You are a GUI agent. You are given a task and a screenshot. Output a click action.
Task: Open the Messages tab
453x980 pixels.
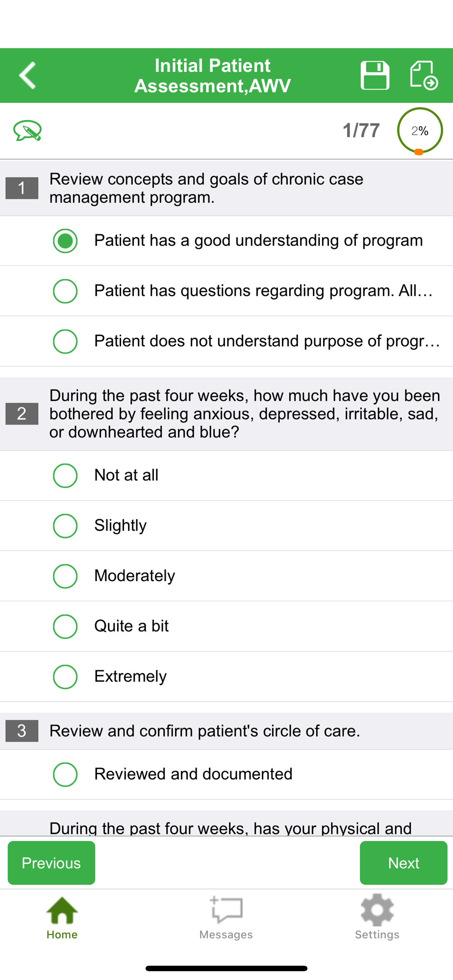(226, 918)
